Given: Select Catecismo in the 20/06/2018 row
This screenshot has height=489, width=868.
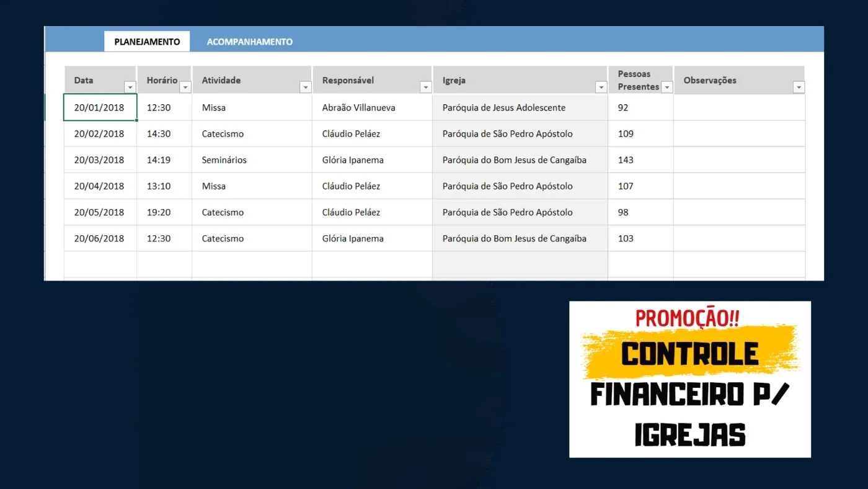Looking at the screenshot, I should click(252, 238).
